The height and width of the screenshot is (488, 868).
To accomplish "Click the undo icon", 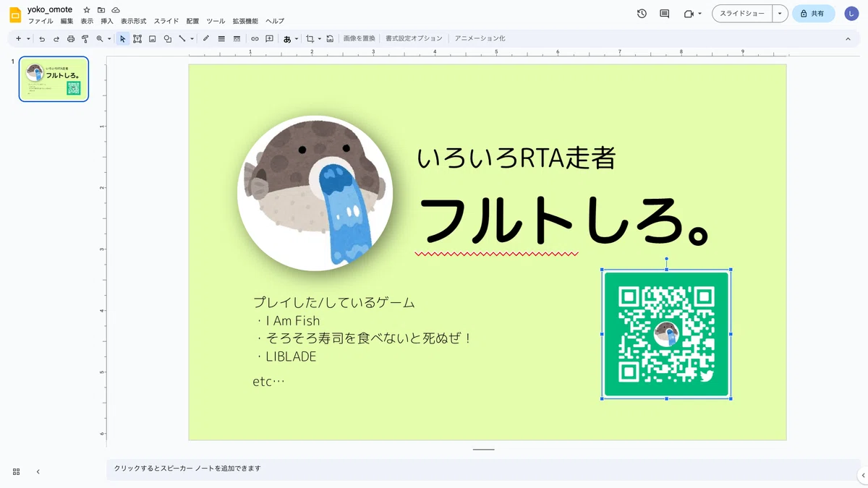I will 42,38.
